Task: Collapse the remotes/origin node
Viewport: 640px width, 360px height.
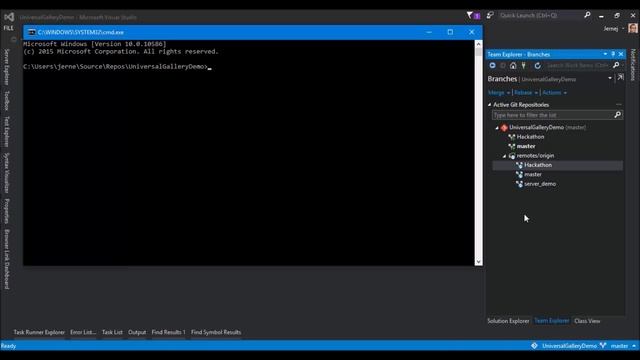Action: tap(504, 156)
